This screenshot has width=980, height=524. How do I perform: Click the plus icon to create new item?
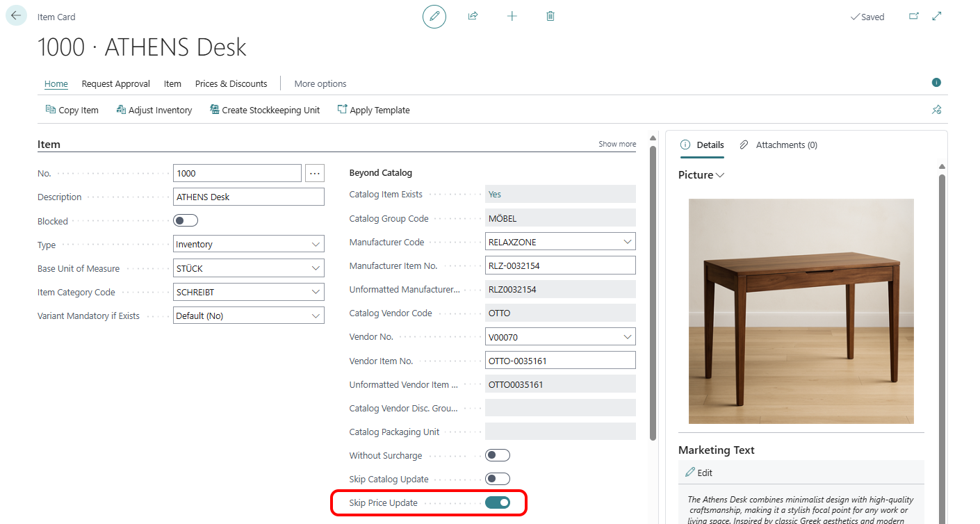pyautogui.click(x=512, y=16)
